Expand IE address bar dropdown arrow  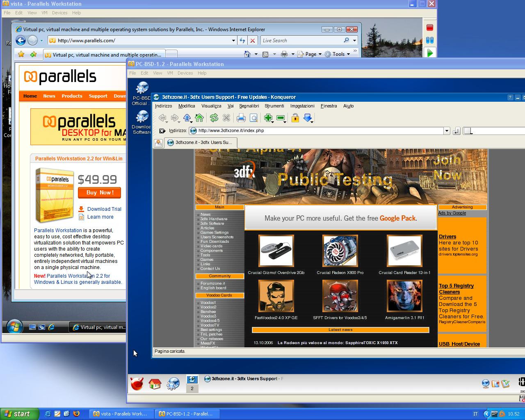233,40
